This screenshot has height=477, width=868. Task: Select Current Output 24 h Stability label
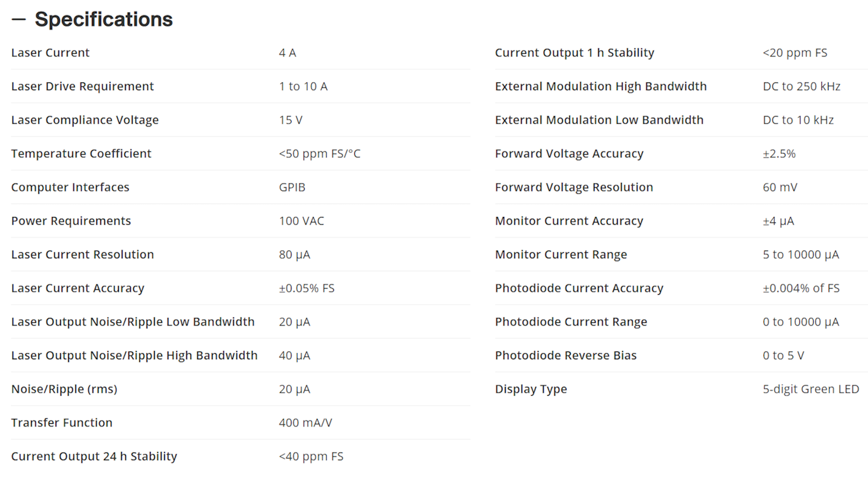(x=94, y=456)
